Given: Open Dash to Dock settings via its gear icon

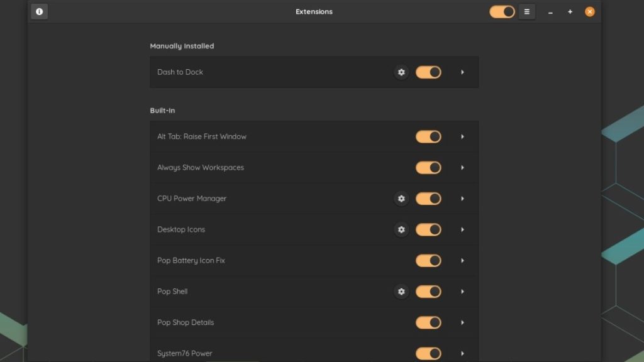Looking at the screenshot, I should coord(401,72).
